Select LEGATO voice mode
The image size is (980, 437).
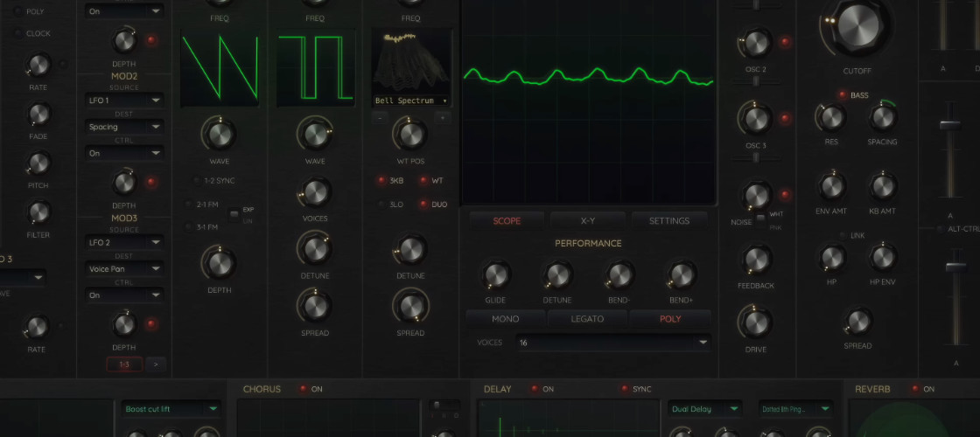[587, 319]
